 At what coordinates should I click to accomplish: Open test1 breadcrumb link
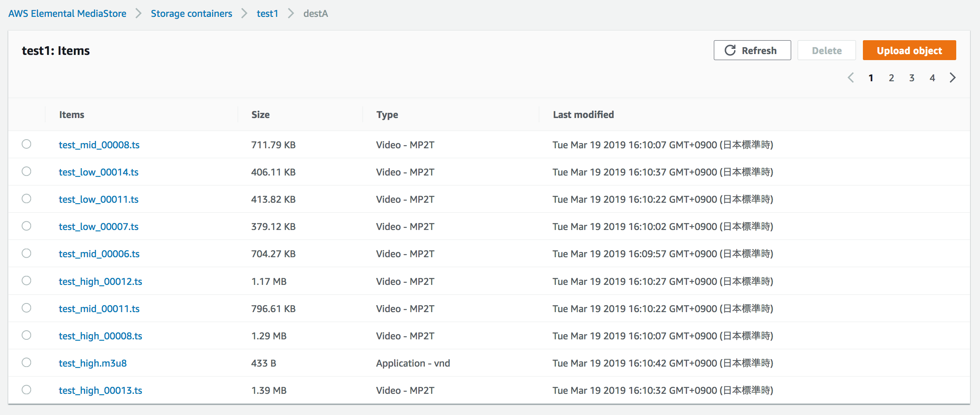[267, 13]
